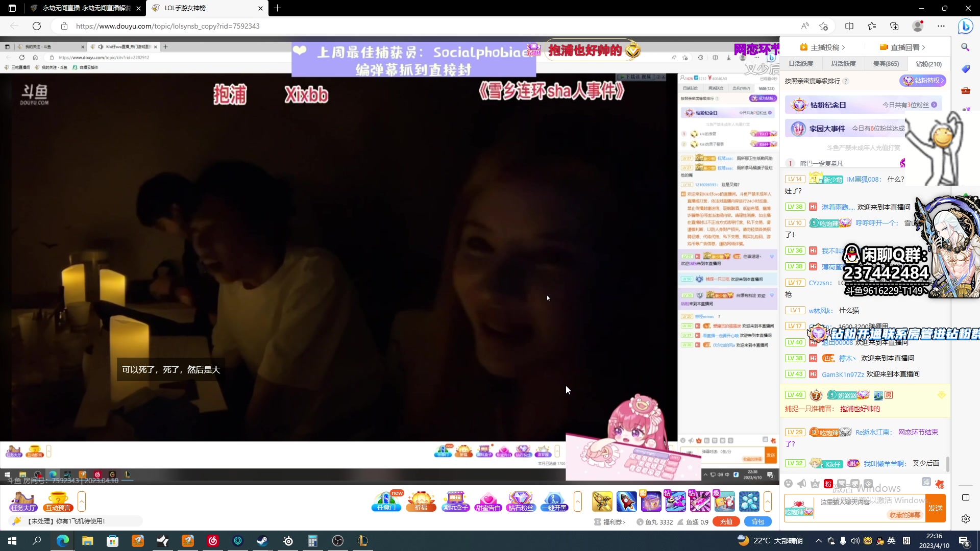Open Edge sidebar settings gear
The height and width of the screenshot is (551, 980).
click(966, 519)
